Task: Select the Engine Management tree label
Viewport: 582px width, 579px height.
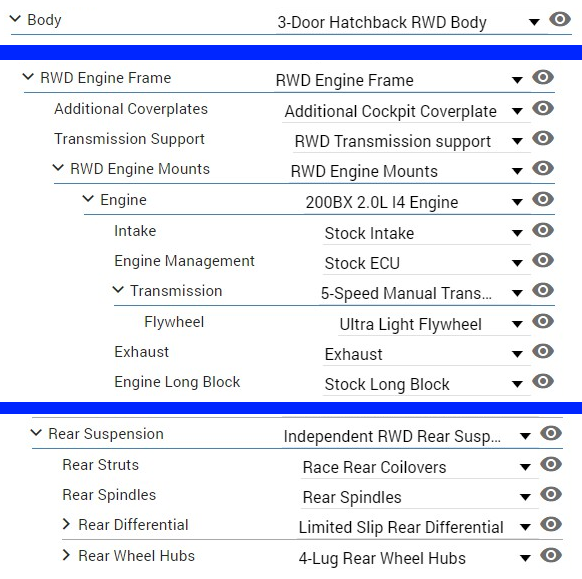Action: pyautogui.click(x=184, y=261)
